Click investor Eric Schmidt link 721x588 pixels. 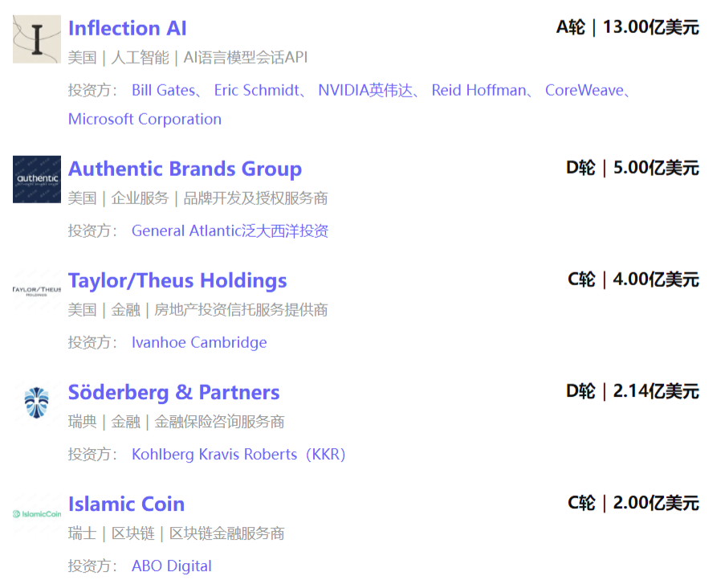point(255,90)
